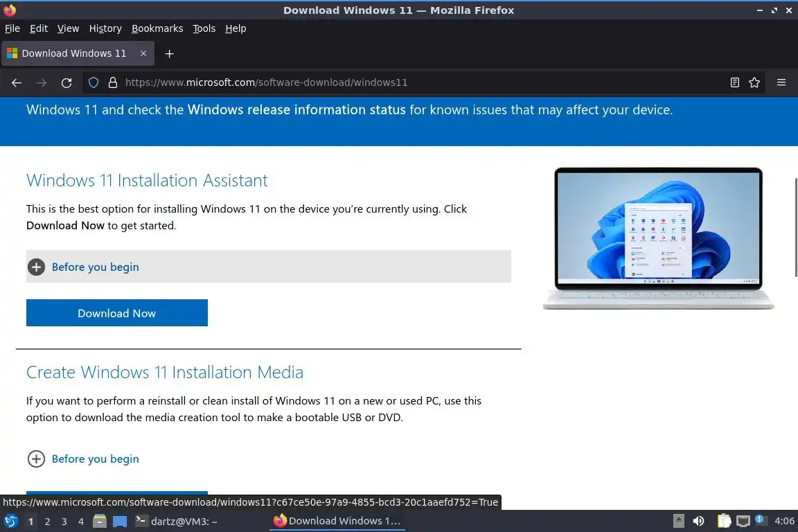798x532 pixels.
Task: Click the network monitor tray icon
Action: 743,521
